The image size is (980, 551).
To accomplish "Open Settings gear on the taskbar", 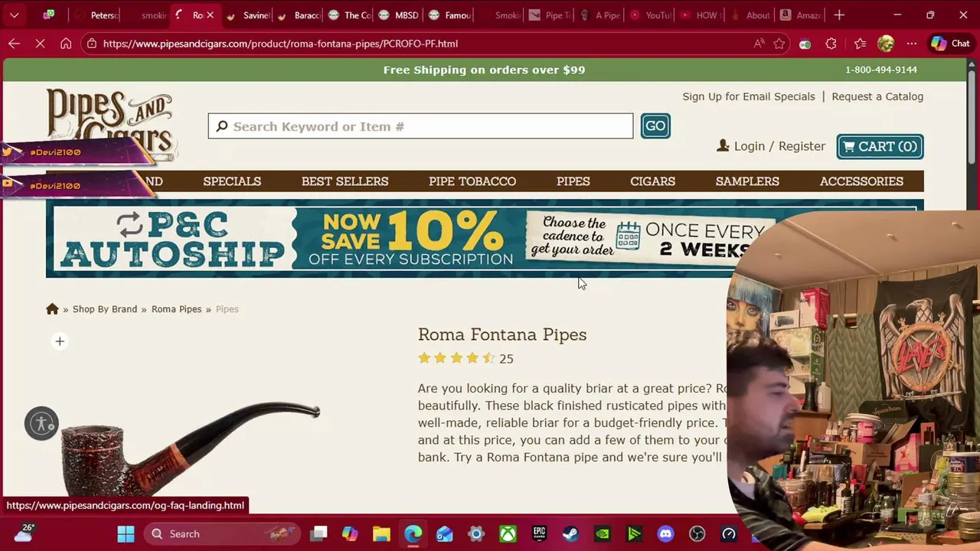I will click(x=476, y=533).
